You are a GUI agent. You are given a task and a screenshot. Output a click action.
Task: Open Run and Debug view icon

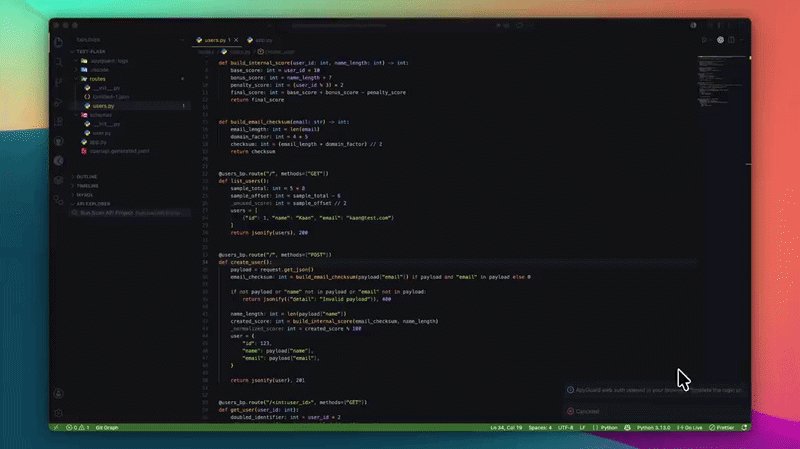pyautogui.click(x=59, y=102)
